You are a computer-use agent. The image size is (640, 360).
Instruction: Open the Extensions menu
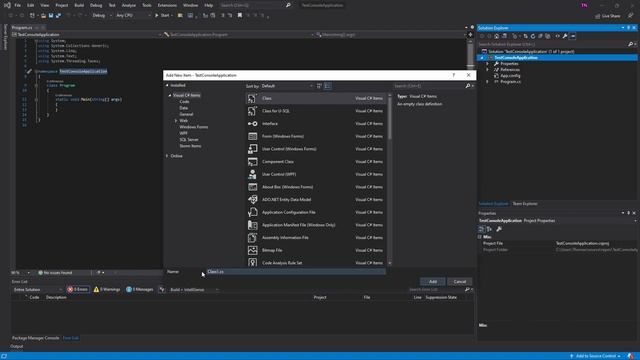pyautogui.click(x=167, y=5)
